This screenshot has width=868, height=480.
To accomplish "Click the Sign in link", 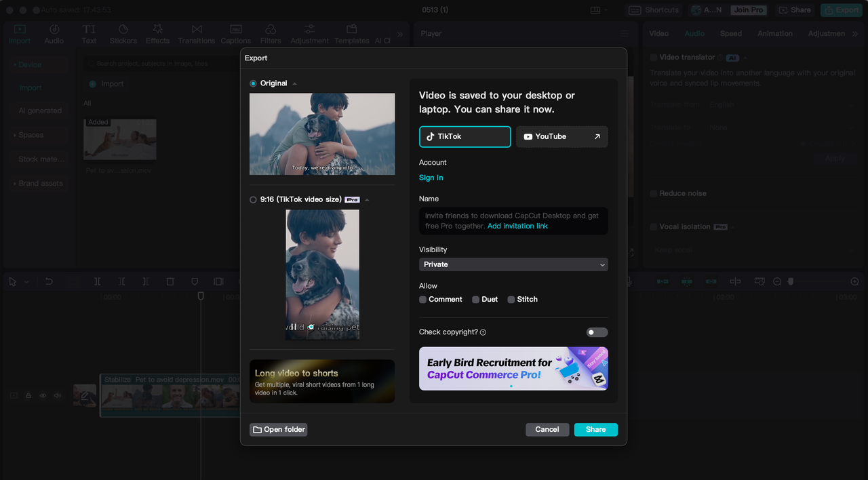I will tap(431, 178).
